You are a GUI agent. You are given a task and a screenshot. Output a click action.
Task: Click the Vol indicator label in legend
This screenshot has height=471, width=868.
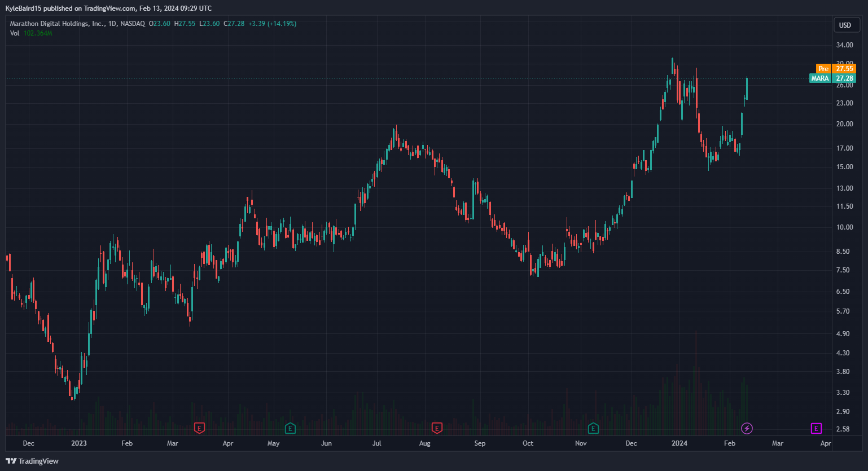point(15,33)
